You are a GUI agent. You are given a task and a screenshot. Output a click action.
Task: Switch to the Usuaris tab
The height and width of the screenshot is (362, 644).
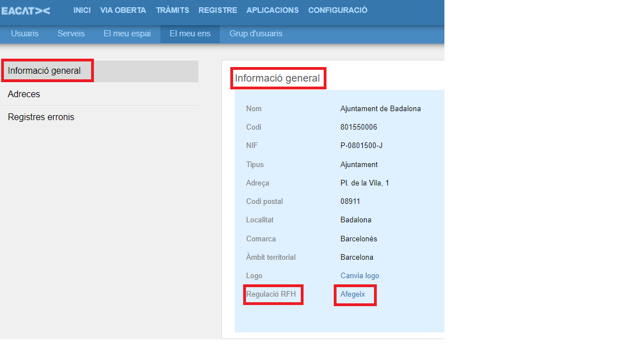(25, 34)
